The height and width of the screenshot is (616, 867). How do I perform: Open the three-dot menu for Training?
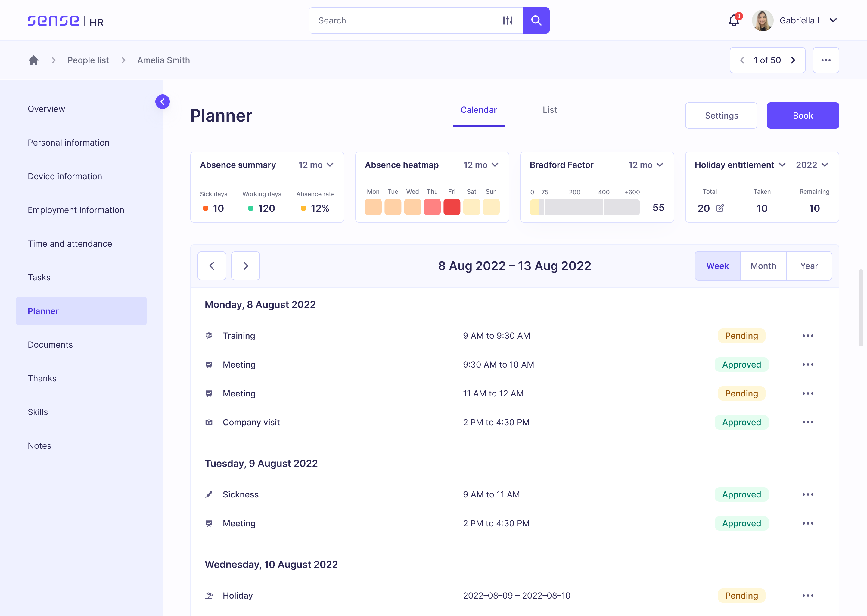coord(808,336)
